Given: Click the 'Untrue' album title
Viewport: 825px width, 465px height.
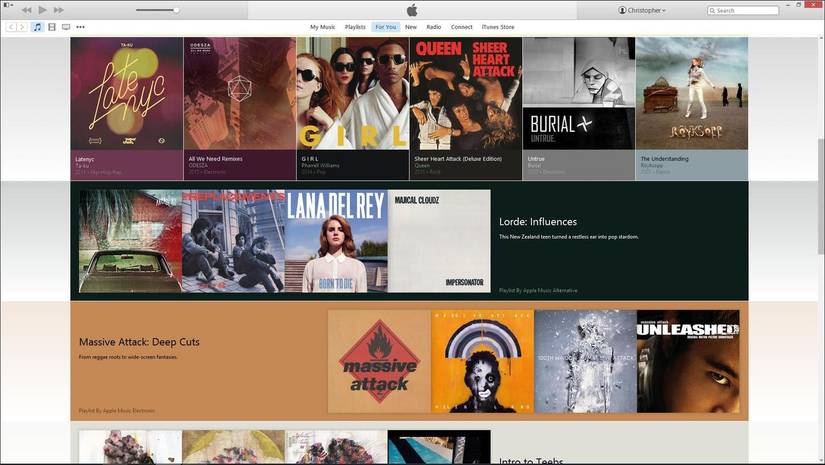Looking at the screenshot, I should click(x=536, y=159).
